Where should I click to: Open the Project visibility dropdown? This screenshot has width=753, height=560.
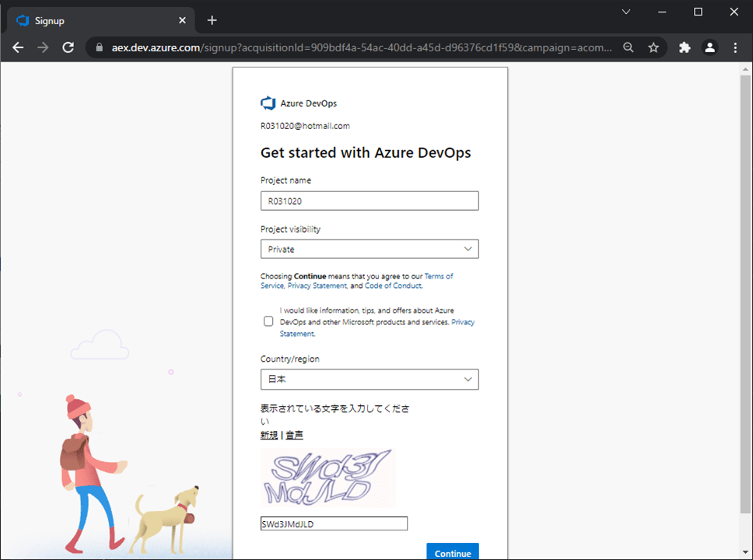click(369, 249)
